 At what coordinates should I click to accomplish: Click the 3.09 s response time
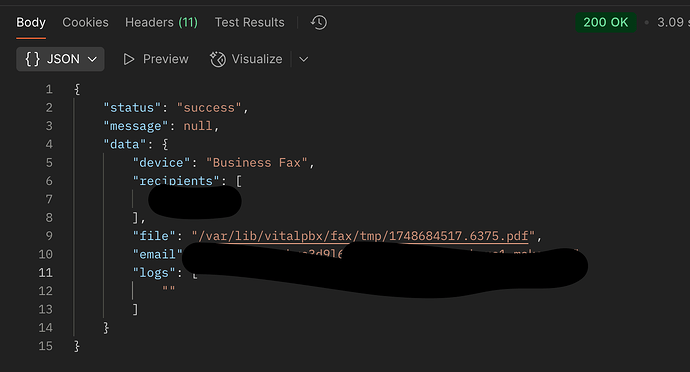[673, 22]
